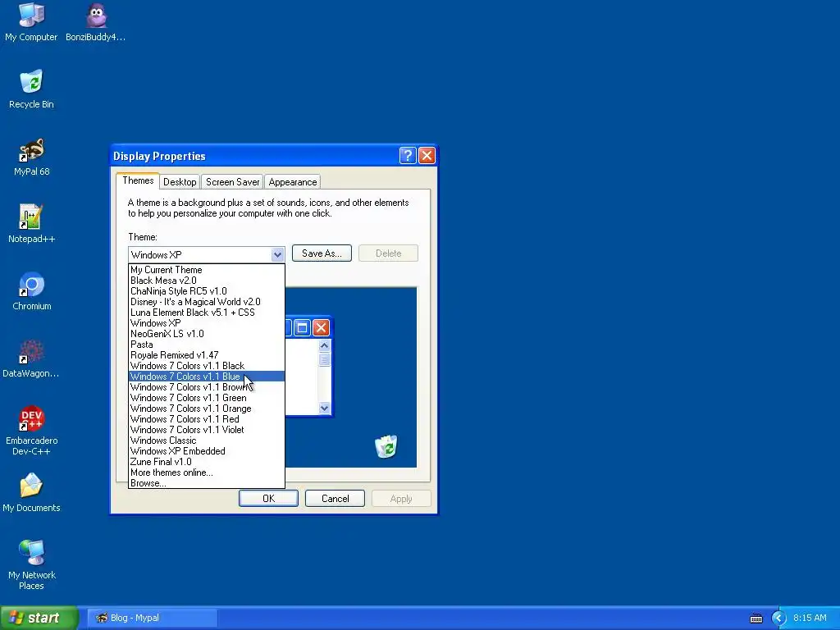Choose Luna Element Black v5.1 theme
Viewport: 840px width, 630px height.
click(206, 313)
